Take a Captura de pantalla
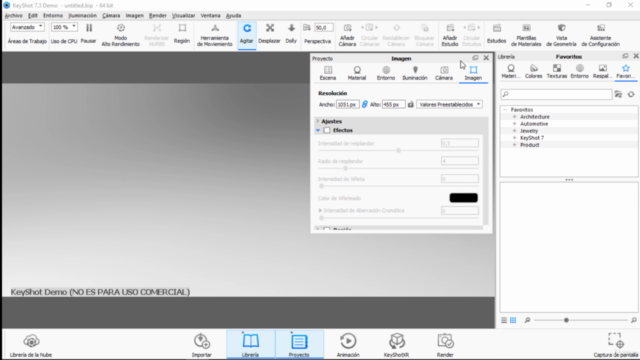The height and width of the screenshot is (360, 640). coord(616,345)
